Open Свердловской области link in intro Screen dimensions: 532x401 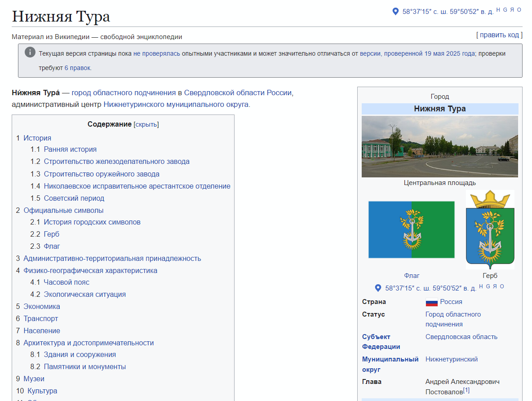[x=224, y=93]
